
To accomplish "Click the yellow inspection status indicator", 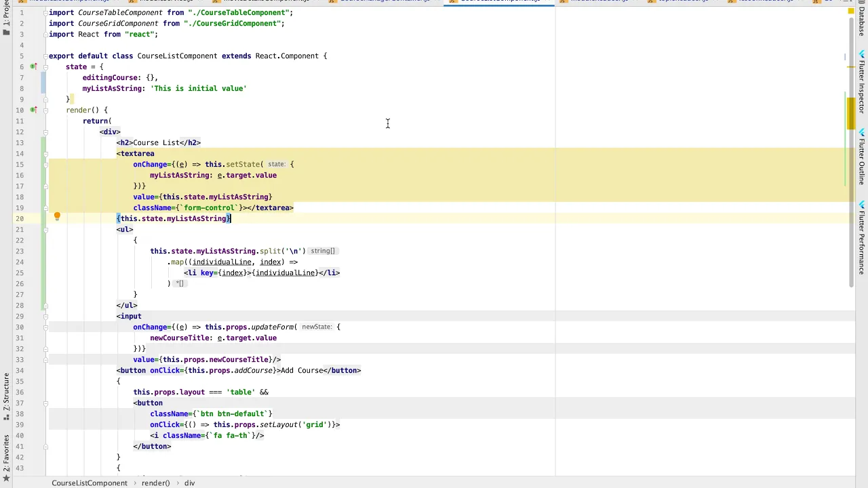I will pos(851,12).
